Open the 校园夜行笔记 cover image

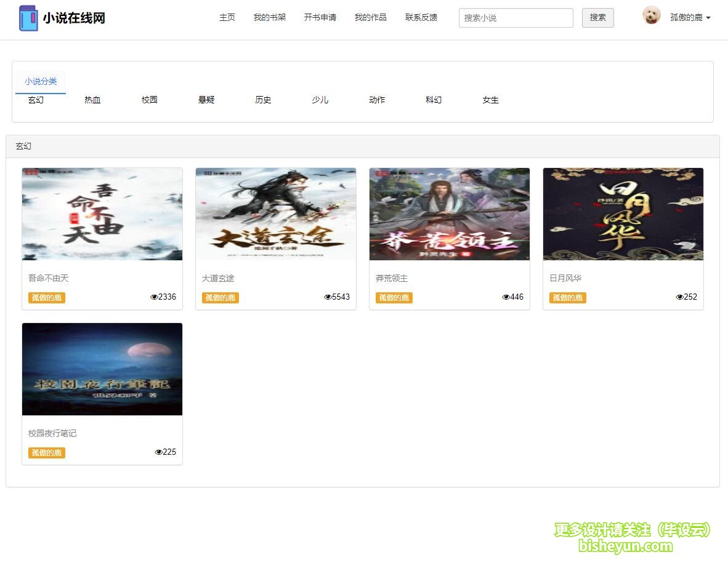pyautogui.click(x=102, y=369)
